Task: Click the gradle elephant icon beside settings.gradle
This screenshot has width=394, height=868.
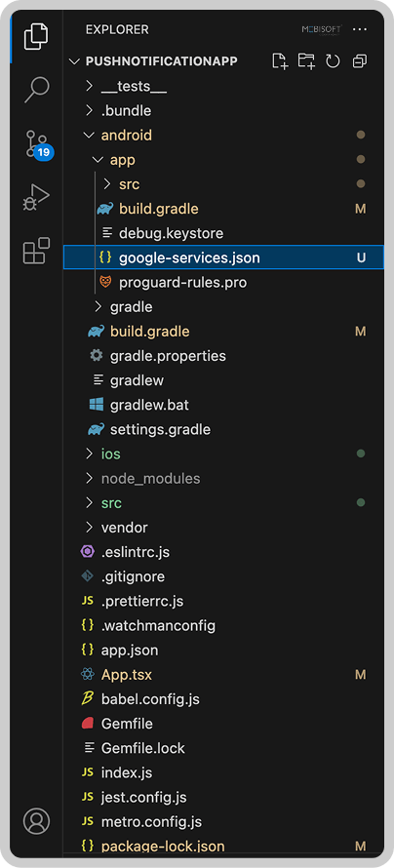Action: [x=97, y=429]
